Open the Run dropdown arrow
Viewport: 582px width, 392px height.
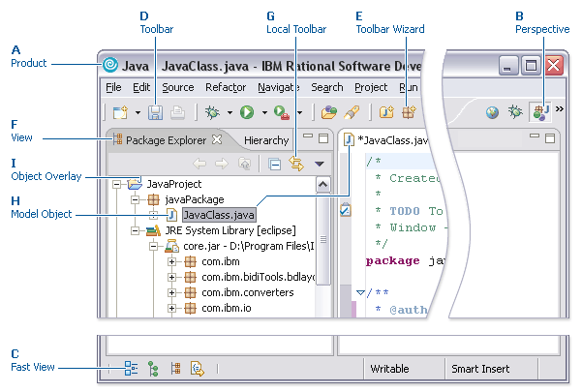pos(264,112)
